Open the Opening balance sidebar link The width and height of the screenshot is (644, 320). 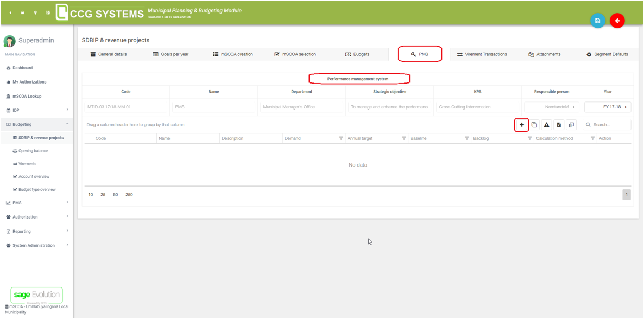33,151
